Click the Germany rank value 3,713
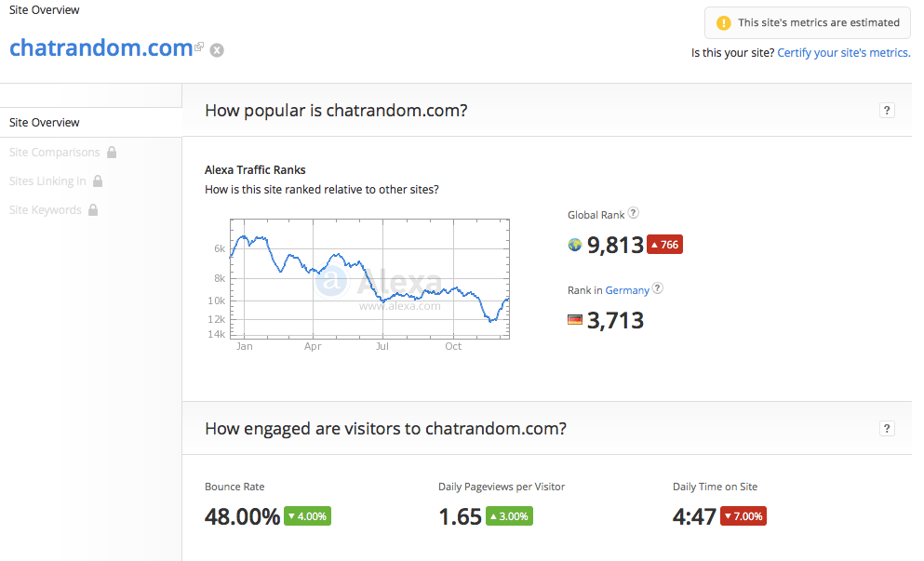This screenshot has height=561, width=924. pyautogui.click(x=615, y=320)
